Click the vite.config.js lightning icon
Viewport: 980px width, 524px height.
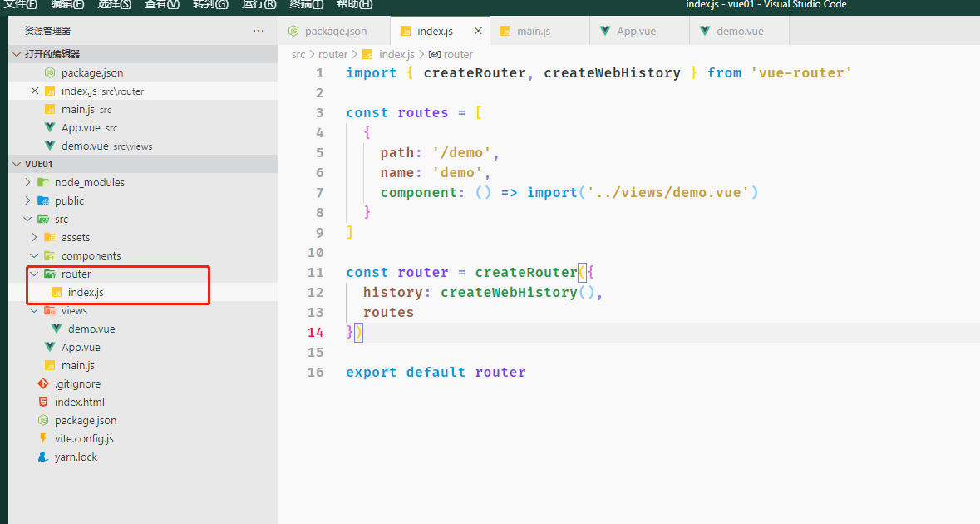tap(43, 438)
